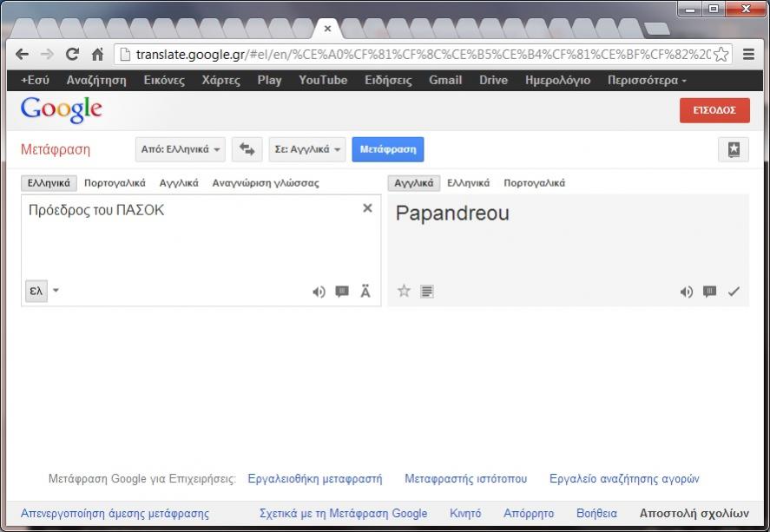Open the Απόρρητο footer link
This screenshot has height=532, width=770.
coord(529,514)
